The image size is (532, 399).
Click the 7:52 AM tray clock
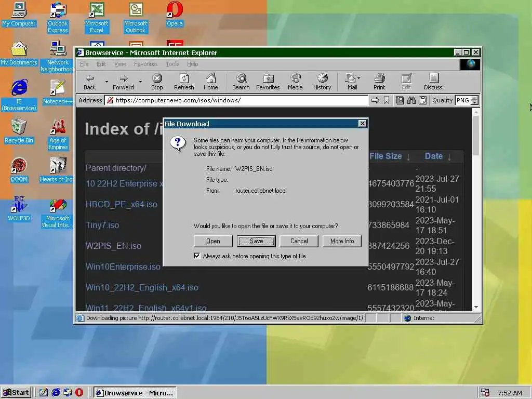pos(510,393)
